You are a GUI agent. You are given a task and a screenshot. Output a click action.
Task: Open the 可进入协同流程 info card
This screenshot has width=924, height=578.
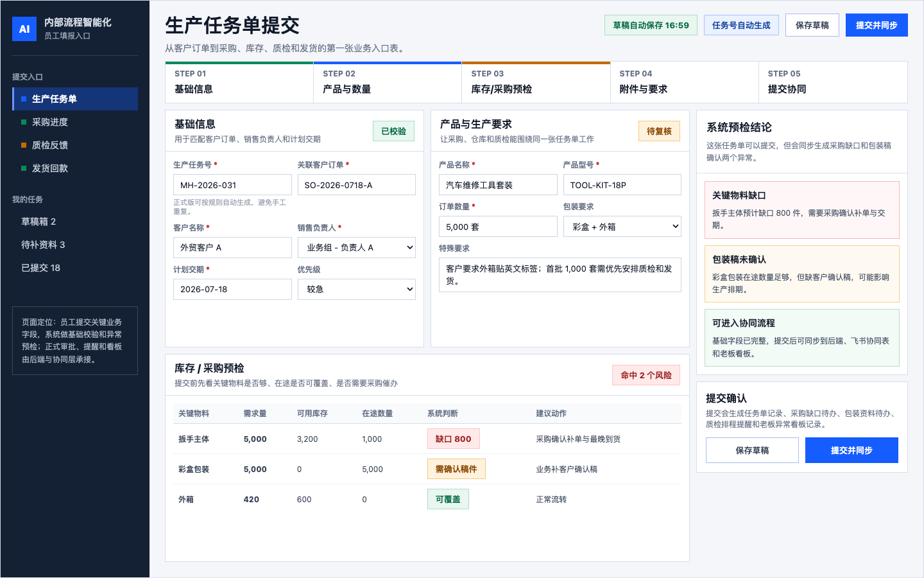click(x=802, y=338)
